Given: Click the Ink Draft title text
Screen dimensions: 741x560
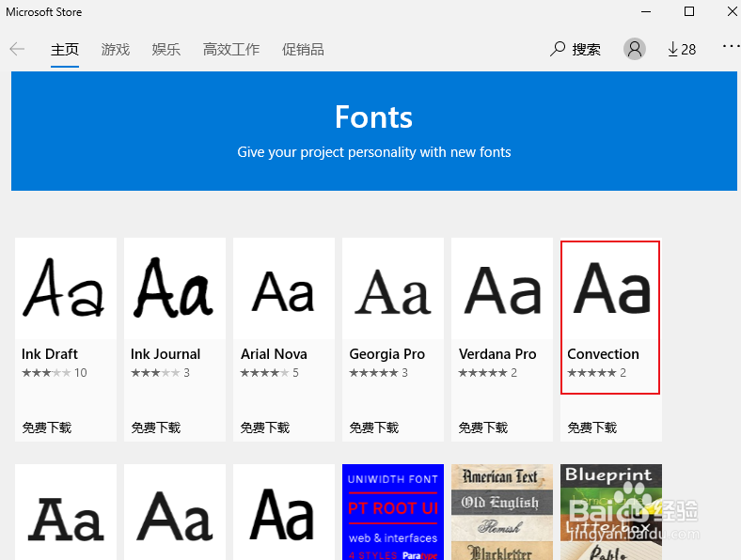Looking at the screenshot, I should tap(50, 353).
